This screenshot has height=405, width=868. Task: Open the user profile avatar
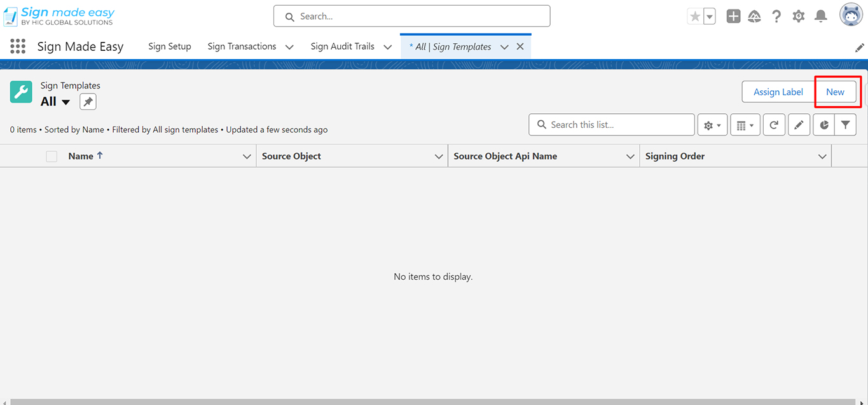(851, 15)
